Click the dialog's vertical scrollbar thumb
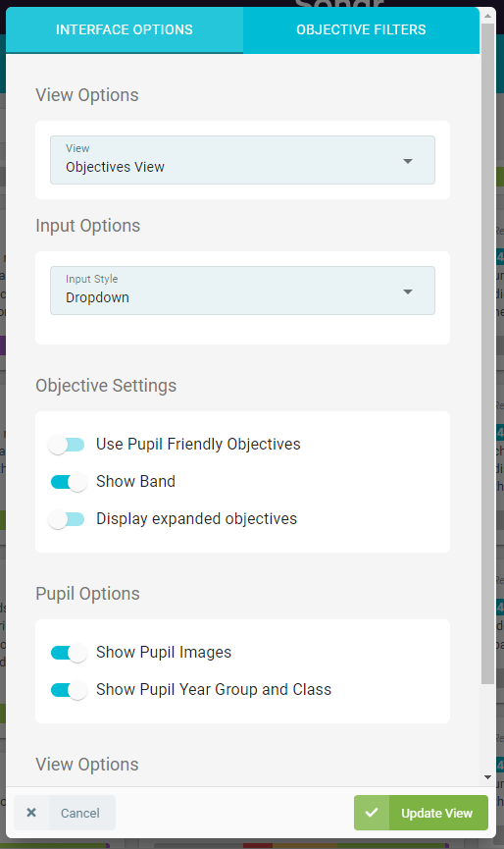This screenshot has width=504, height=849. 487,353
